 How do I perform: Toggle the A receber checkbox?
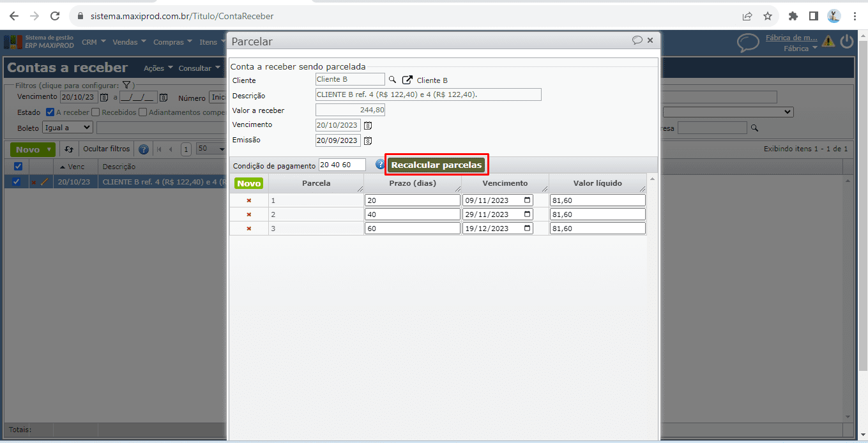[x=50, y=112]
